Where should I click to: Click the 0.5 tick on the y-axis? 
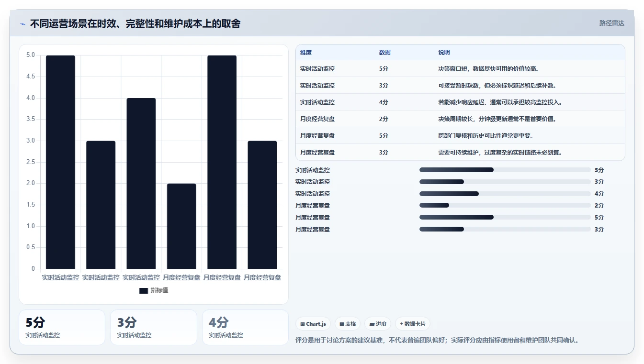pos(31,247)
